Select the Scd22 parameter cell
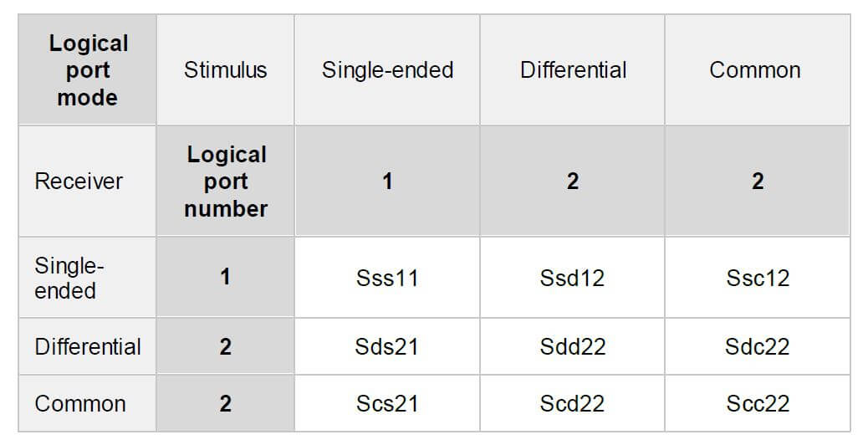The width and height of the screenshot is (868, 445). 572,403
